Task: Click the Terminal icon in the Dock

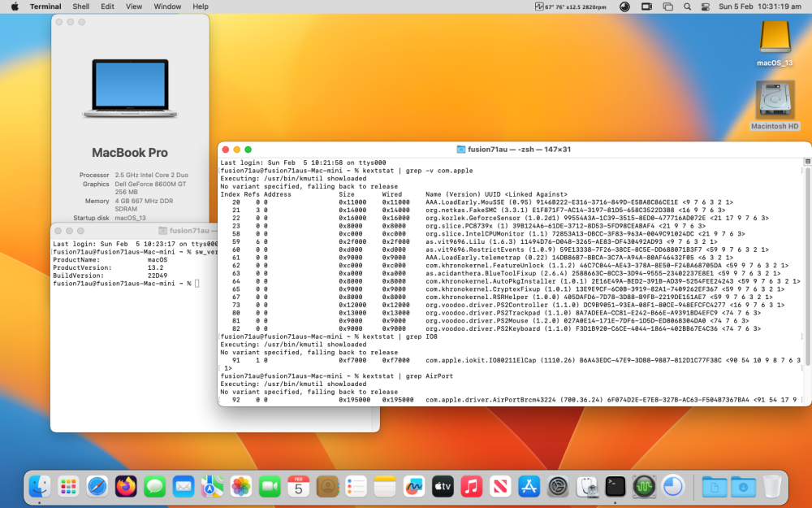Action: pos(615,487)
